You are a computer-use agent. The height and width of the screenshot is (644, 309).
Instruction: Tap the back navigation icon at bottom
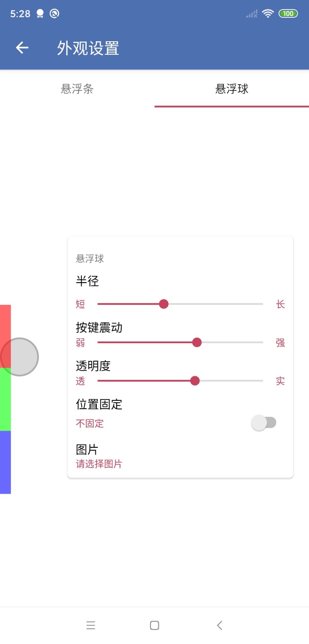[x=220, y=625]
